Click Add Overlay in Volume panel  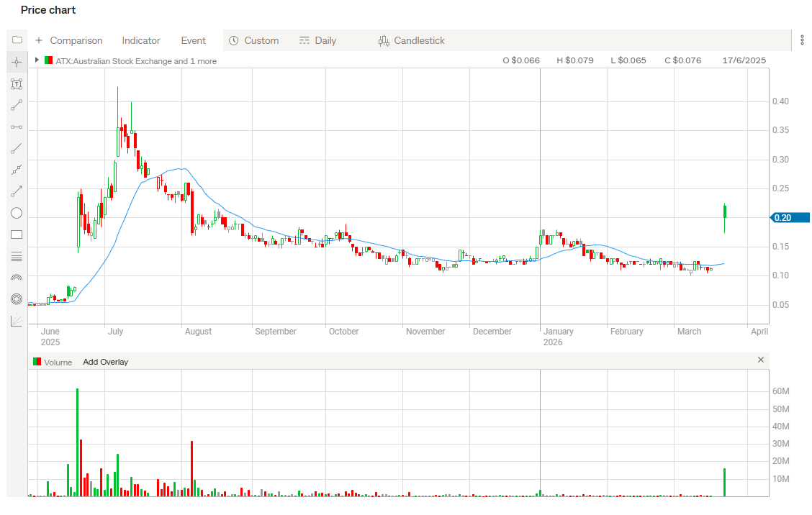(106, 362)
